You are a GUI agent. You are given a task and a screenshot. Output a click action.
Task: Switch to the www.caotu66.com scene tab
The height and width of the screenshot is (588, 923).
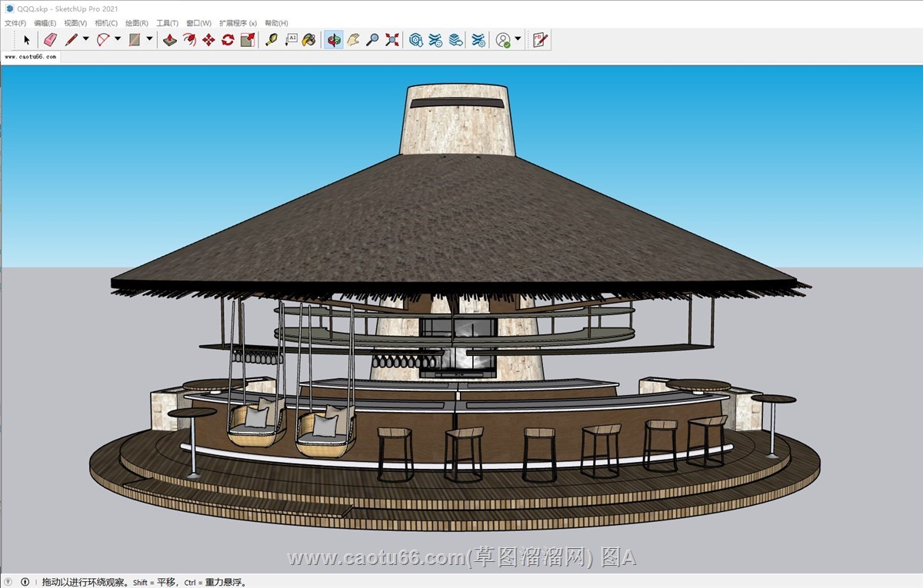point(31,57)
